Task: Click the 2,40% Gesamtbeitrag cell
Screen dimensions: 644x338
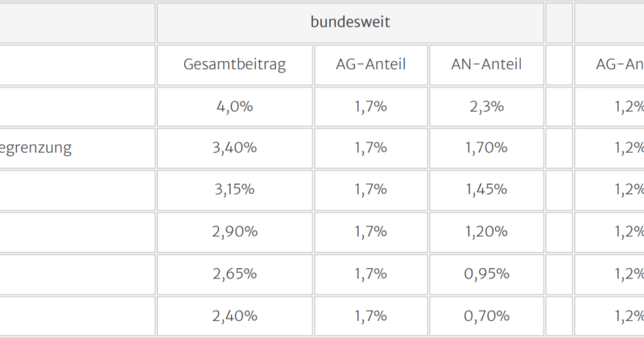Action: tap(234, 315)
